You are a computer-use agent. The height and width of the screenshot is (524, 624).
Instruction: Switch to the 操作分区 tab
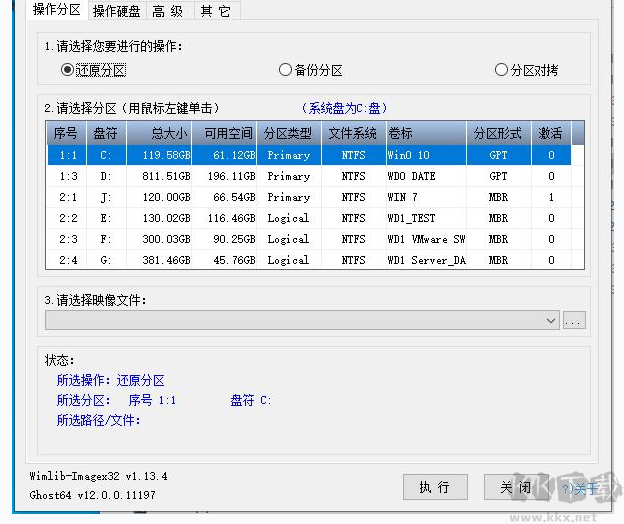(x=57, y=10)
